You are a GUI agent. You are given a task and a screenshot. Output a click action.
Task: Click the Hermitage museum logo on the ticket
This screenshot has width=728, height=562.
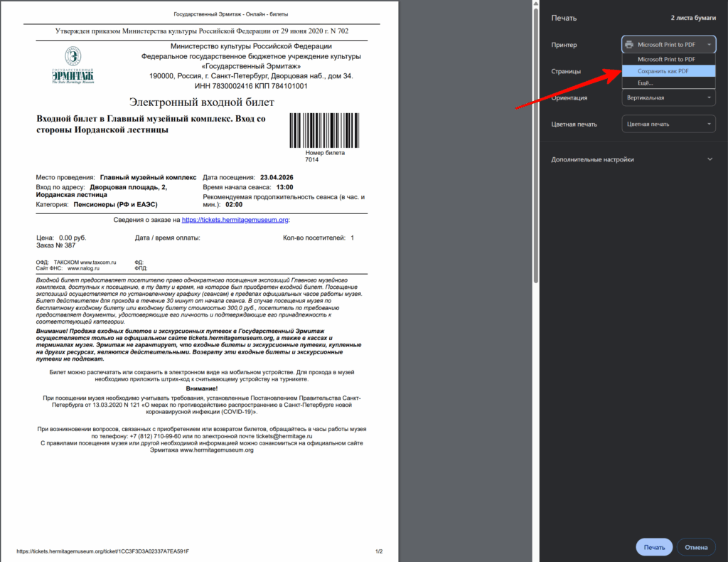click(73, 65)
